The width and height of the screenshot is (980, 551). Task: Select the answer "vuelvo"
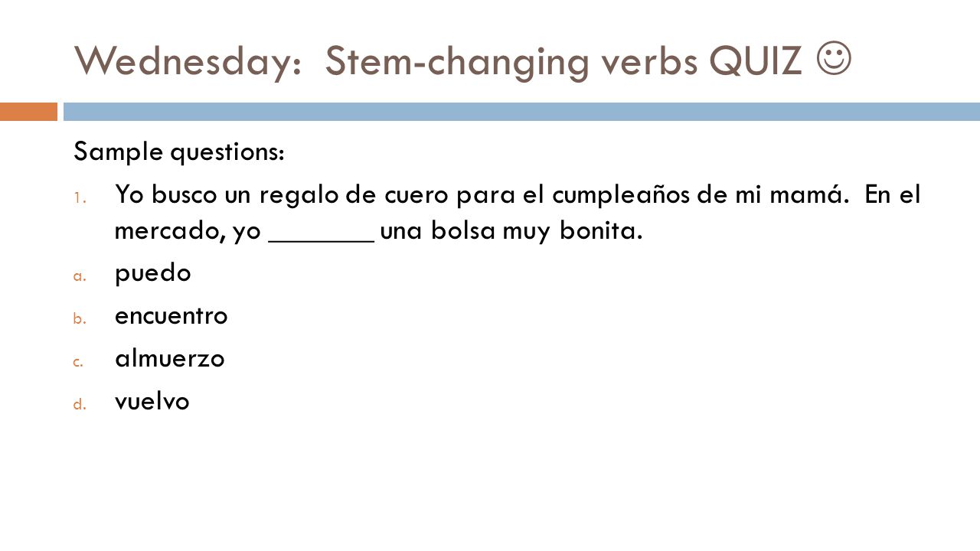tap(152, 402)
